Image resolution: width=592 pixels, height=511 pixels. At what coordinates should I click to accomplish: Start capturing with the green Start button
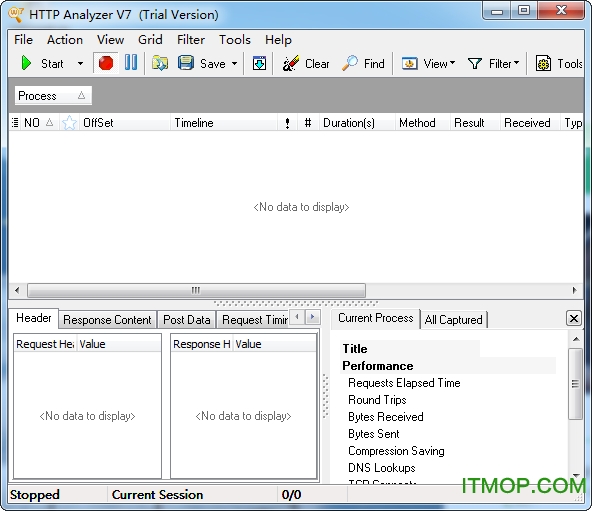42,63
